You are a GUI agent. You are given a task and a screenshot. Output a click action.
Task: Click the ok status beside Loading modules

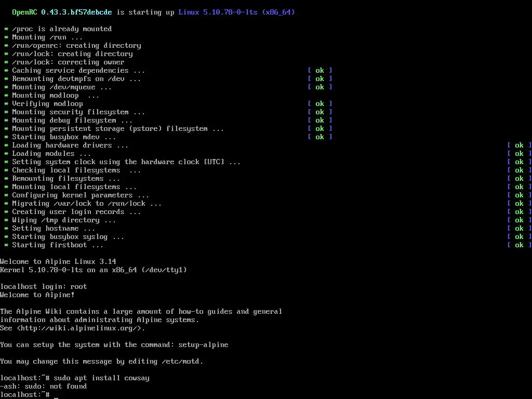coord(519,154)
